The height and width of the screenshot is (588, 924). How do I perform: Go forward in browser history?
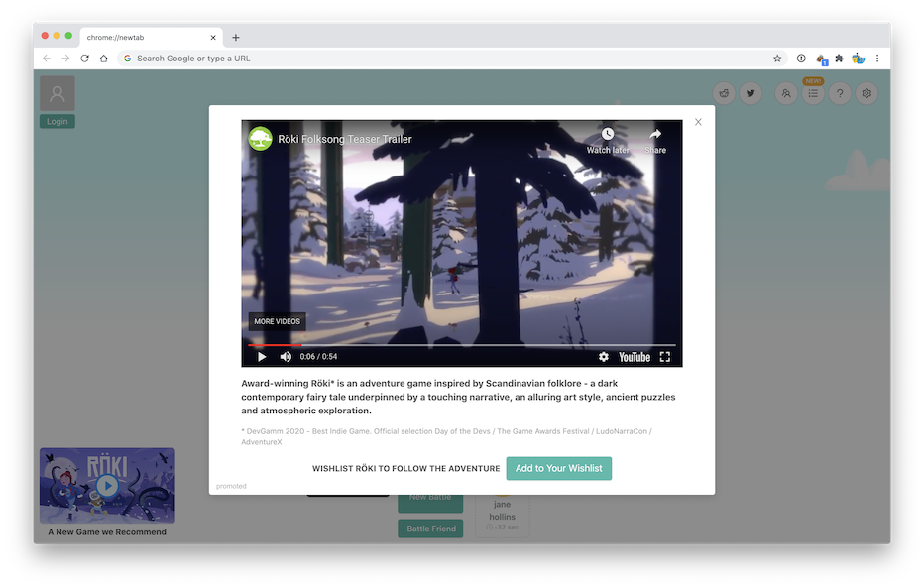coord(65,59)
